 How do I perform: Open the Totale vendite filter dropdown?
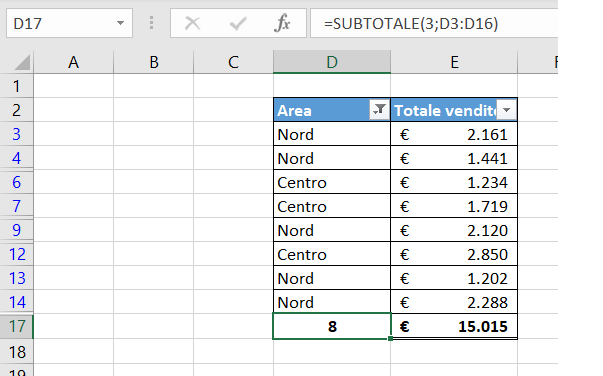pyautogui.click(x=506, y=110)
